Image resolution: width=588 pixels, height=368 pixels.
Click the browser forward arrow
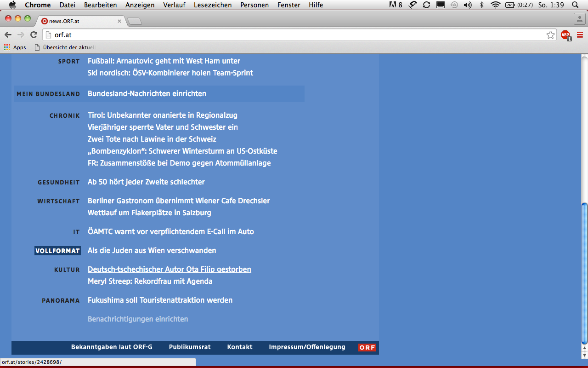point(21,34)
